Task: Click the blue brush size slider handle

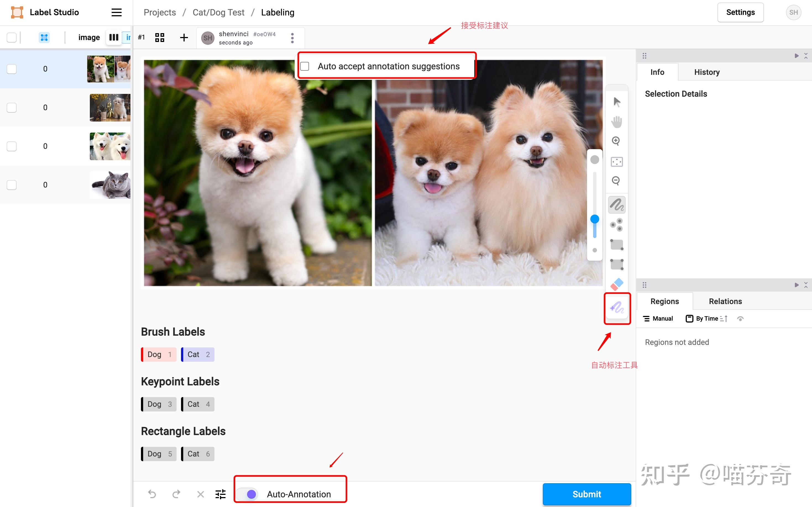Action: coord(594,219)
